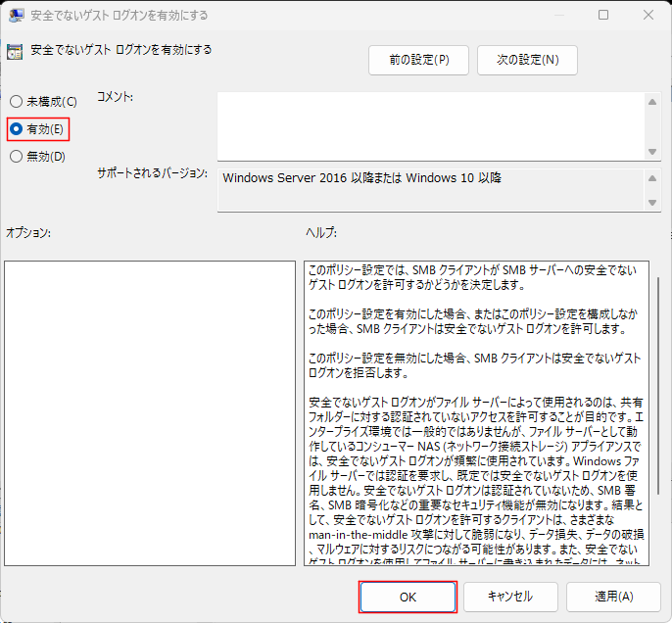
Task: Click the コメント: label
Action: click(x=115, y=97)
